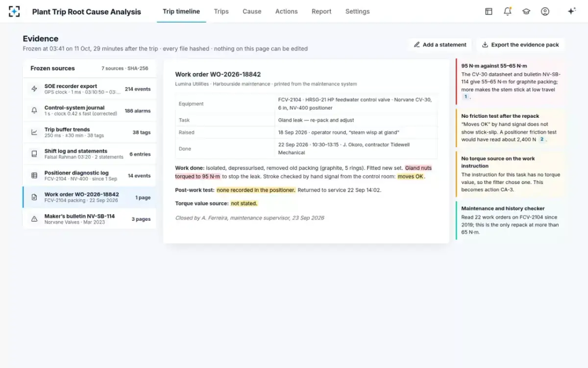Image resolution: width=588 pixels, height=368 pixels.
Task: Click the Equipment cell starting "FCV-2104 · HRSG-21"
Action: pos(357,104)
